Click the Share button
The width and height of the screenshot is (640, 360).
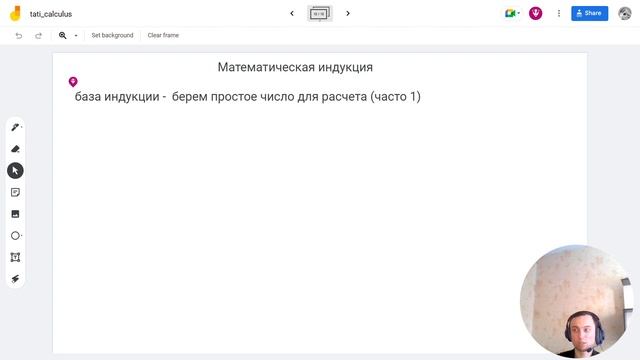point(589,13)
